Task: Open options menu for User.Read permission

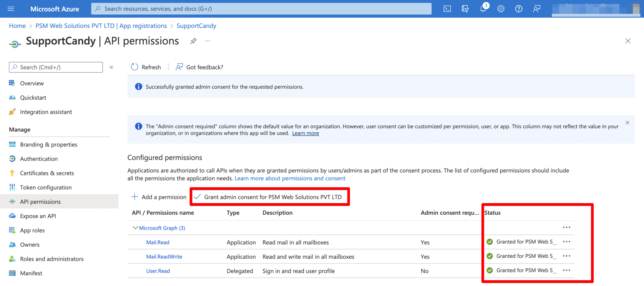Action: [x=567, y=270]
